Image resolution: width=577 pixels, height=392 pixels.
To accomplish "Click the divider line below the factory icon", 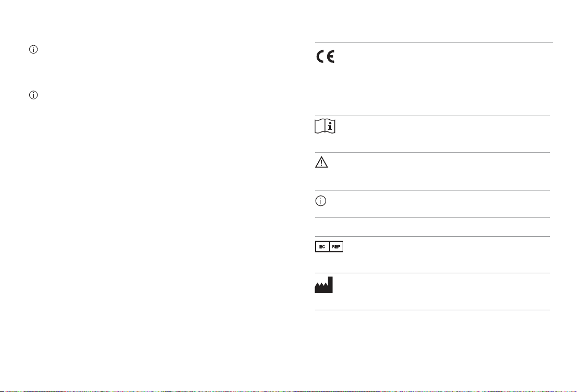I will click(x=432, y=310).
